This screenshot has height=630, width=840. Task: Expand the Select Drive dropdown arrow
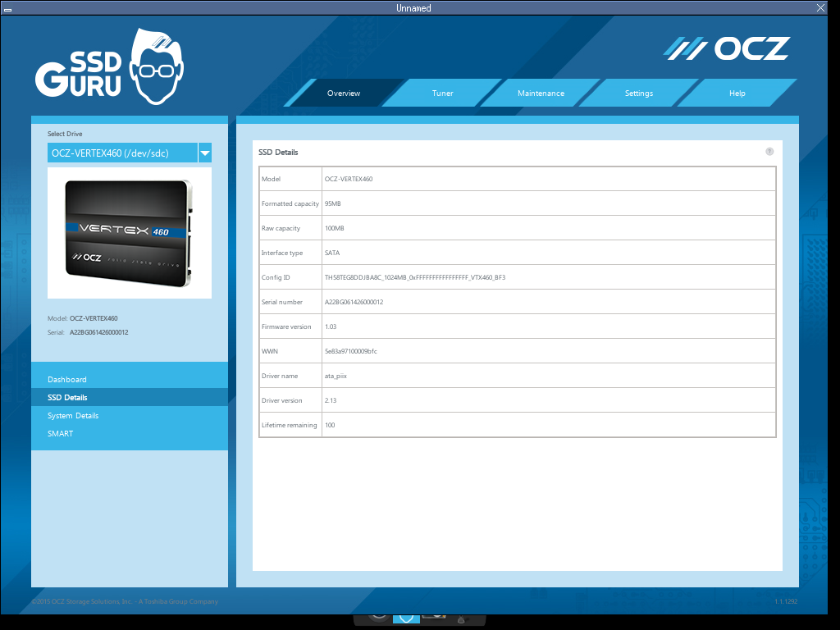coord(205,153)
